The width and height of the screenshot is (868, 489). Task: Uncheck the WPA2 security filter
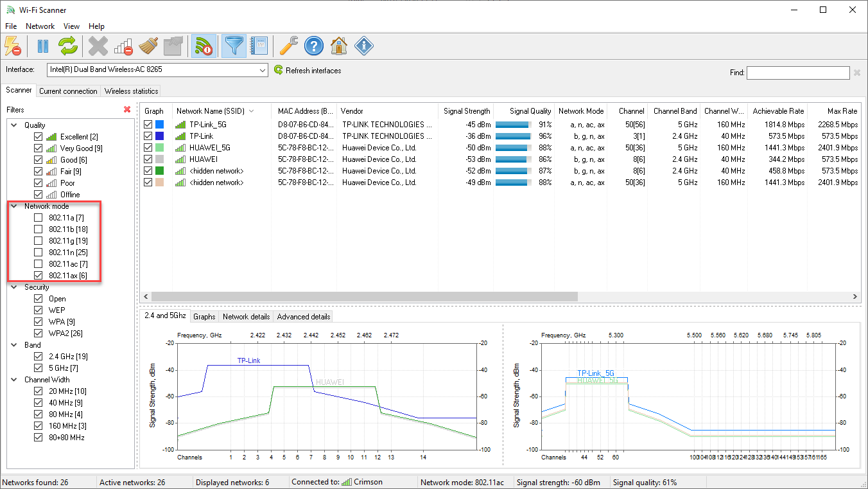point(39,333)
